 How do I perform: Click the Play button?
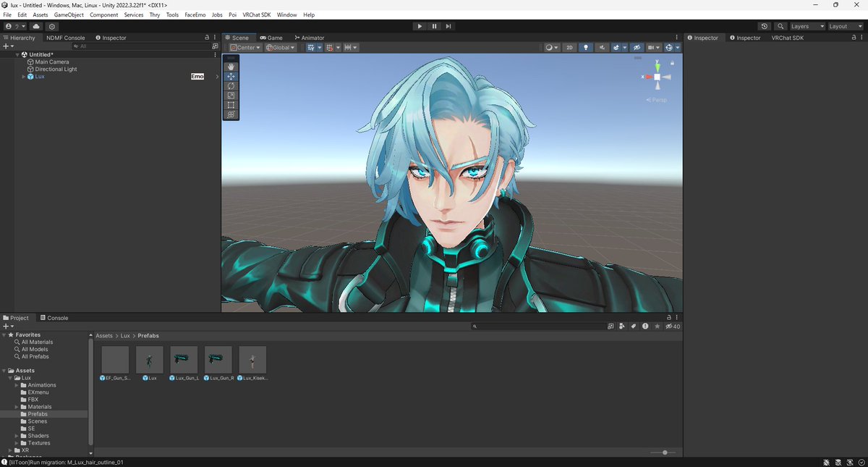420,26
